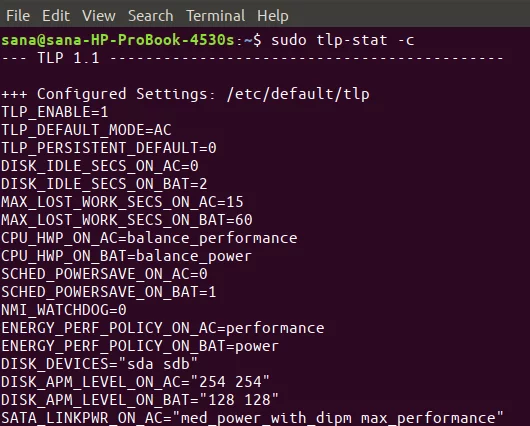
Task: Click the NMI_WATCHDOG=0 line
Action: [x=64, y=310]
